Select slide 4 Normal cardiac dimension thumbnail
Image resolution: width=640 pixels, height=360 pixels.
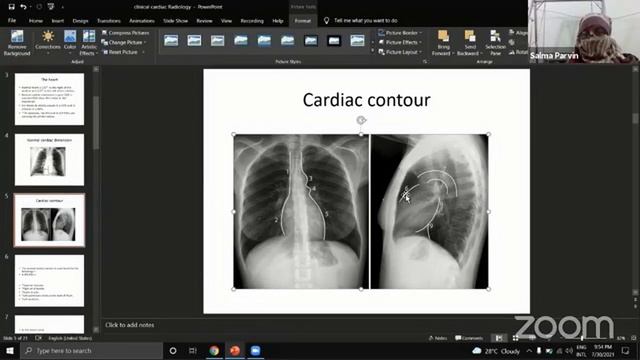point(49,160)
